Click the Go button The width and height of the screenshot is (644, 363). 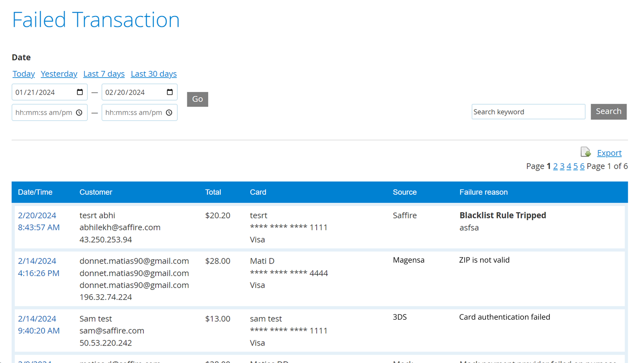(x=198, y=99)
